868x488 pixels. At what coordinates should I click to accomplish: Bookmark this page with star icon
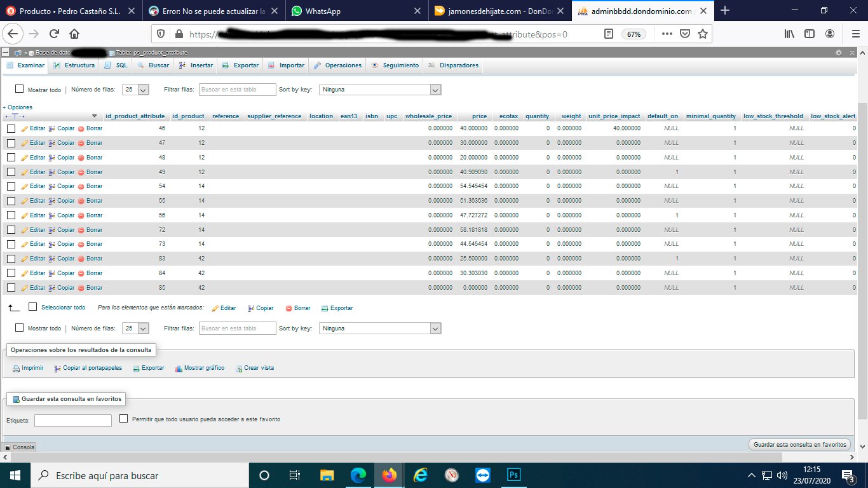click(703, 34)
